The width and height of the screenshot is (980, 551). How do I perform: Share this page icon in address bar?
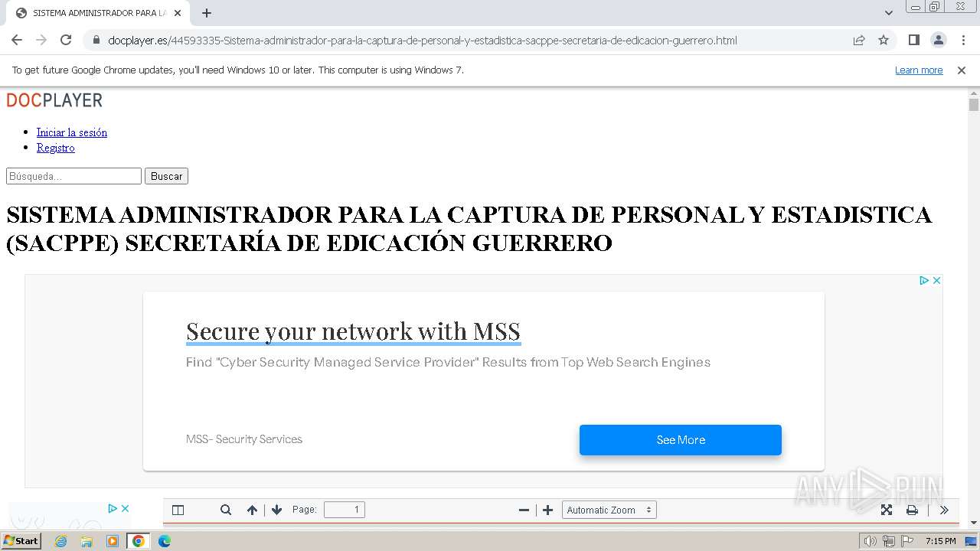point(859,41)
